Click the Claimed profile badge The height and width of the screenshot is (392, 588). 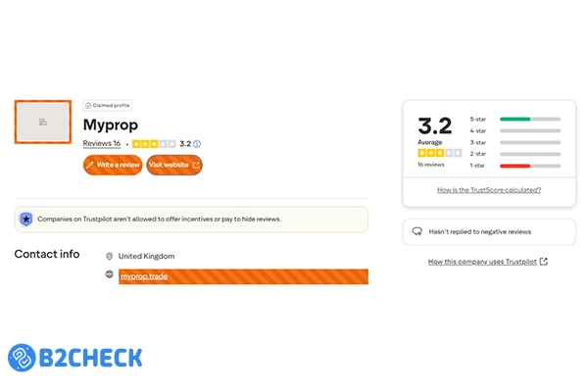(107, 105)
